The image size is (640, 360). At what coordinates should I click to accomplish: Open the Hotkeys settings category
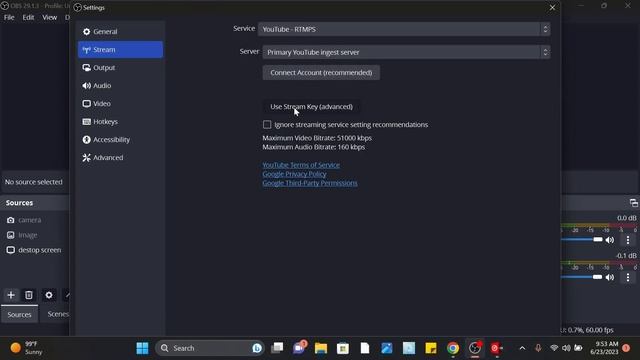click(x=120, y=122)
